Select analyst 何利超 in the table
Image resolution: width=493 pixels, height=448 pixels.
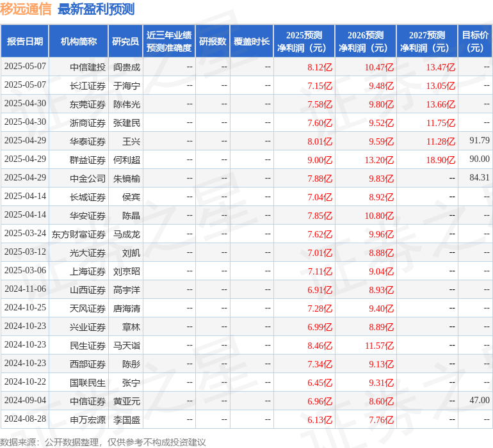click(127, 159)
